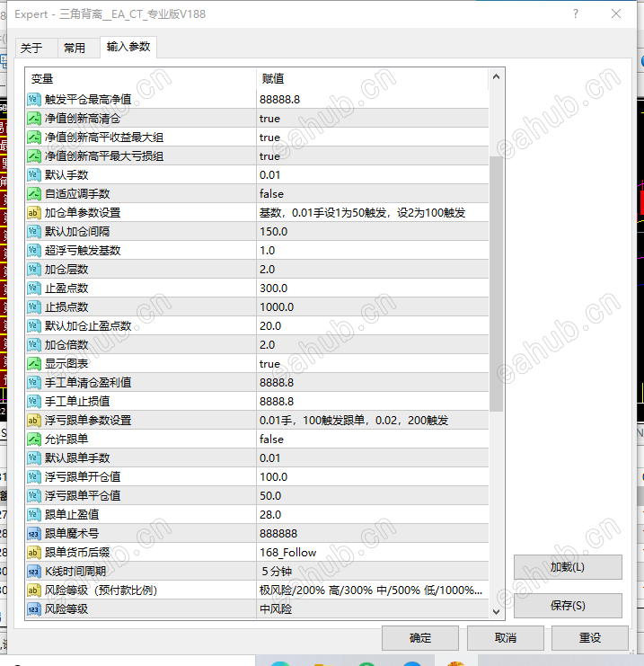This screenshot has width=644, height=666.
Task: Click the icon beside 止盈点数
Action: coord(34,289)
